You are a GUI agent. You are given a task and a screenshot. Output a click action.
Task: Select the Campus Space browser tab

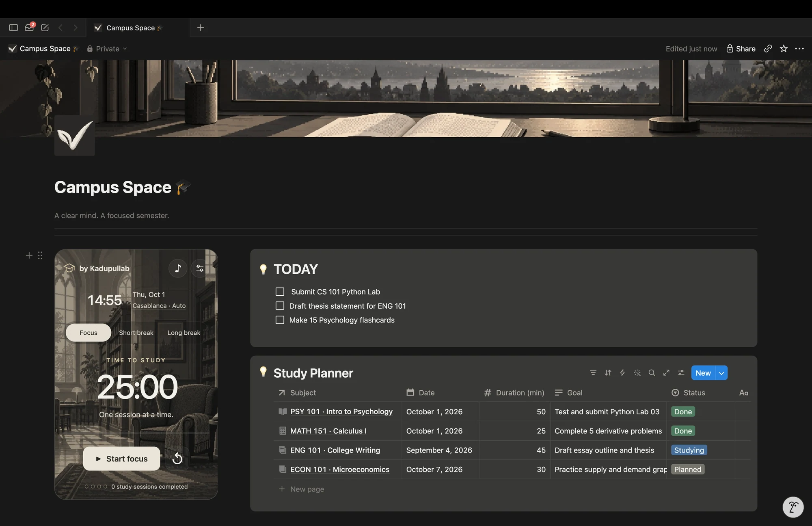click(138, 28)
